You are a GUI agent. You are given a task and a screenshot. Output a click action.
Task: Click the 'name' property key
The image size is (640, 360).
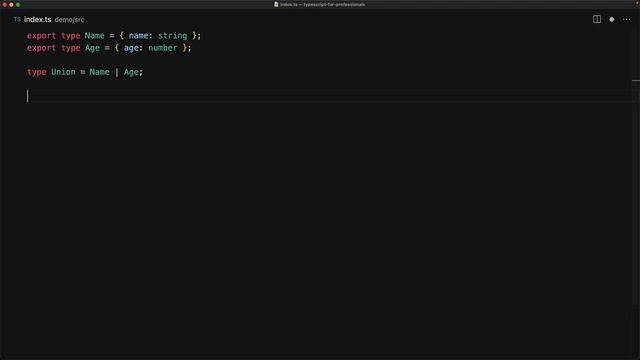point(138,36)
